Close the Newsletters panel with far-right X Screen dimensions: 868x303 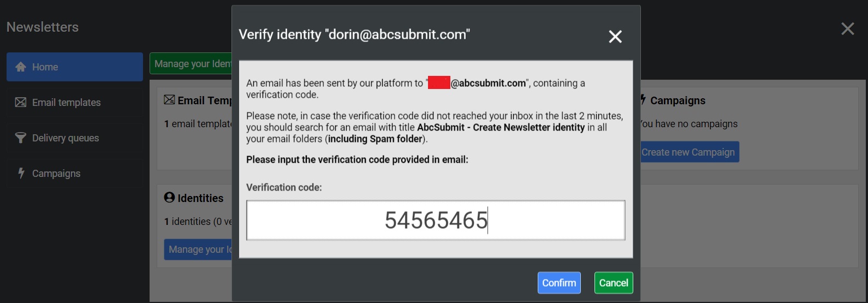(x=847, y=29)
